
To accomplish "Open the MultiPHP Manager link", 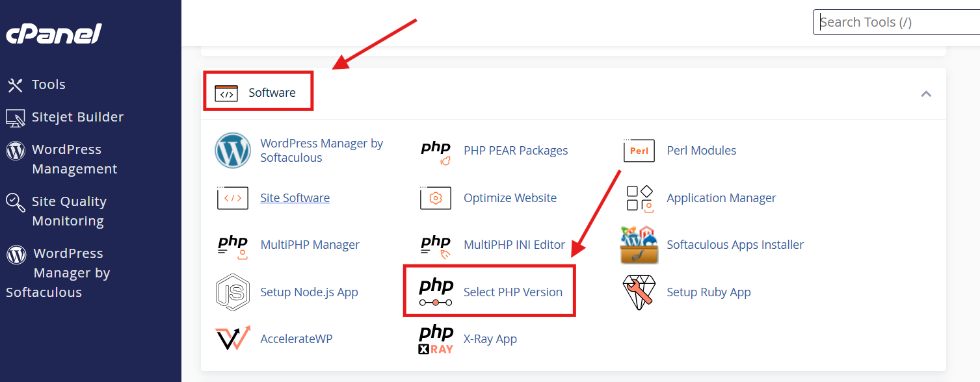I will [x=310, y=245].
